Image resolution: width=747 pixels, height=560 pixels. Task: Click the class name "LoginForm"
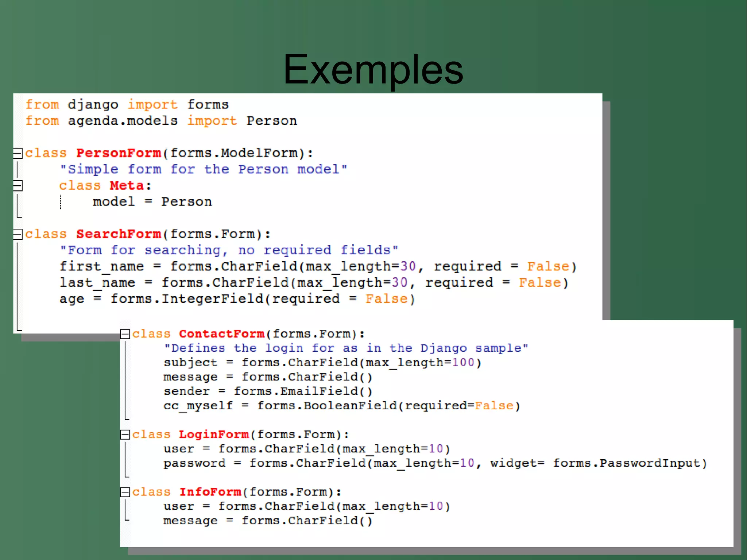214,435
